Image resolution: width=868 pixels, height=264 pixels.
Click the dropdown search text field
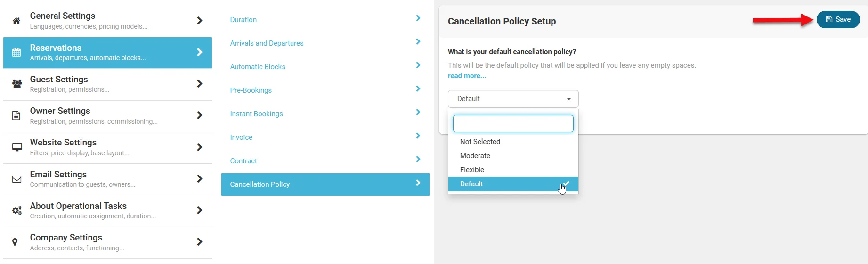coord(513,124)
